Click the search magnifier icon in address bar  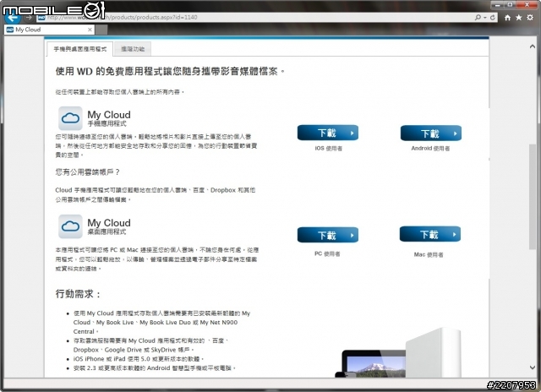478,17
